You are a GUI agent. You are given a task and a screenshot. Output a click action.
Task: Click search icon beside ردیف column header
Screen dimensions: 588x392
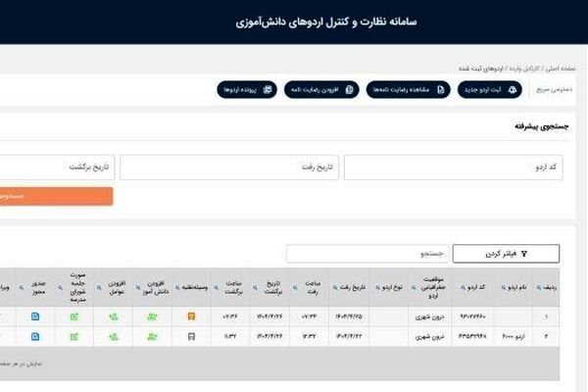(x=539, y=288)
